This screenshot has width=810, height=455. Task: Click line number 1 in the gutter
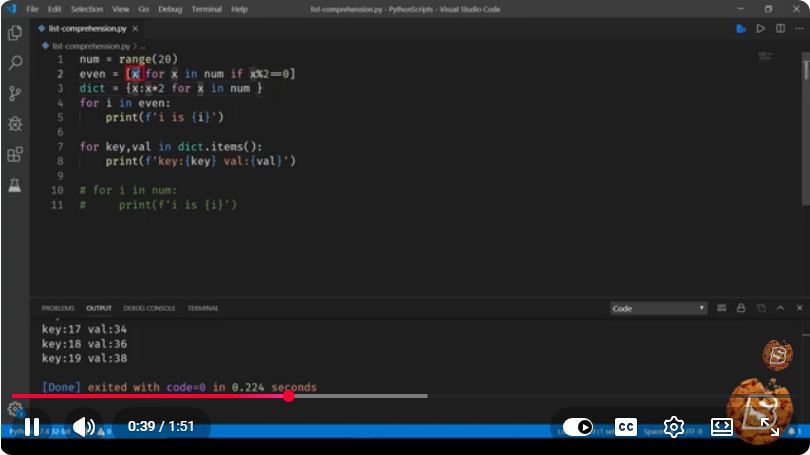60,59
